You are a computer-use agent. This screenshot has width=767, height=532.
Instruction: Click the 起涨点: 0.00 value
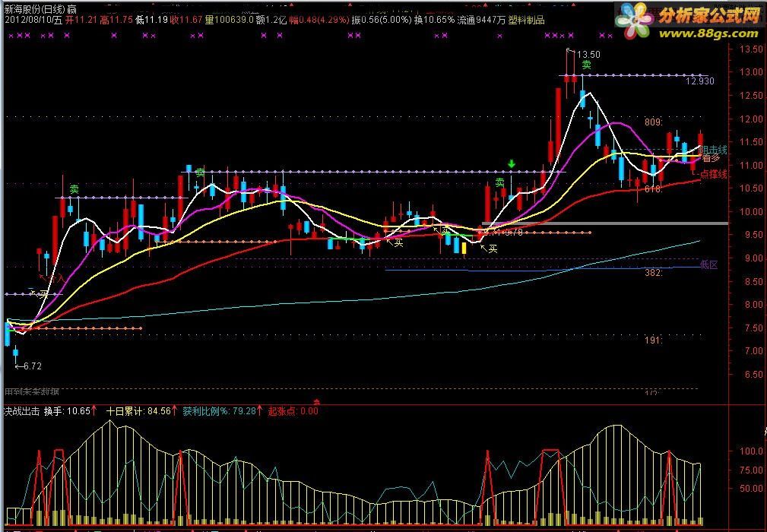tap(293, 411)
